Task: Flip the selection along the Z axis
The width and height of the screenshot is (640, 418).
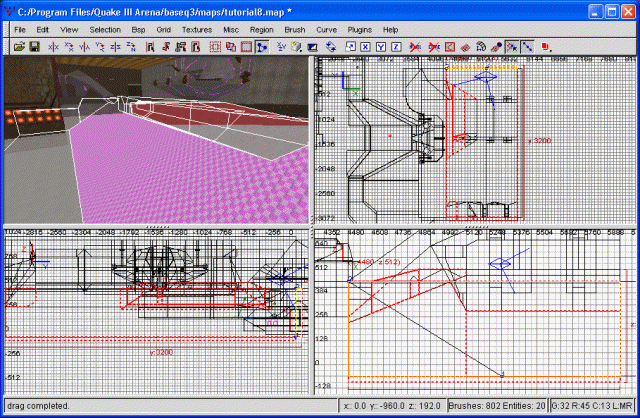Action: click(115, 47)
